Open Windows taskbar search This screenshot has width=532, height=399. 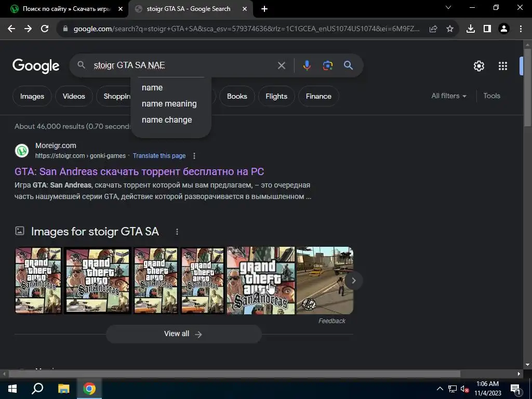[x=37, y=389]
